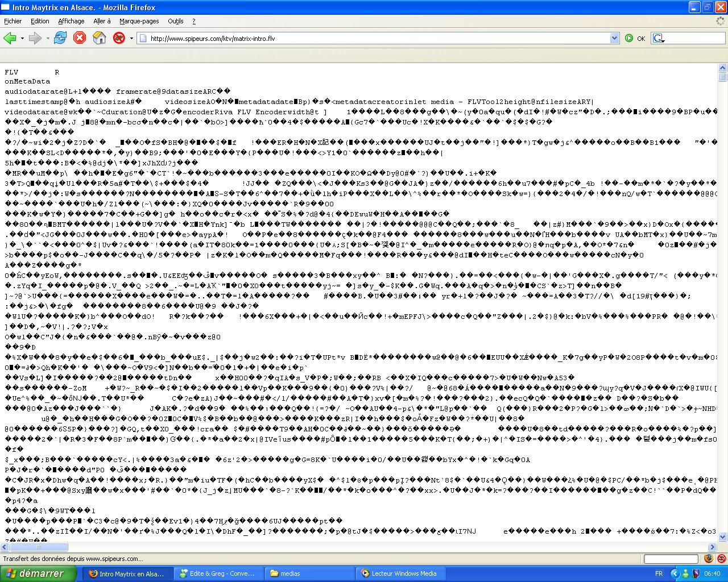The height and width of the screenshot is (582, 728).
Task: Click the grey Forward arrow button
Action: click(35, 38)
